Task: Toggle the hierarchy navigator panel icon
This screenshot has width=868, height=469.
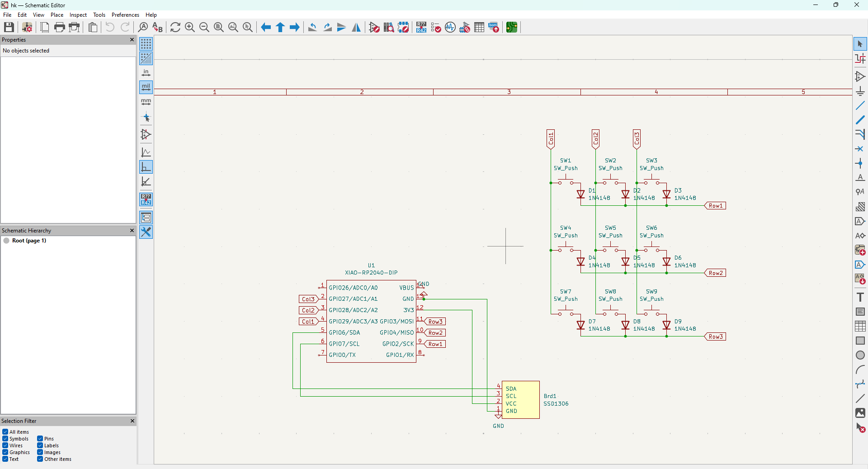Action: [x=146, y=218]
